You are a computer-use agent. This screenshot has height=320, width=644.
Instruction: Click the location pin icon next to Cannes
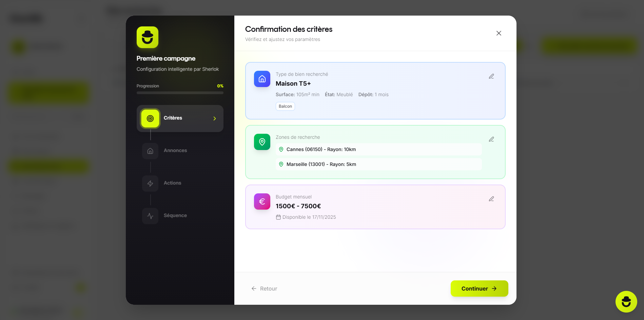tap(281, 149)
